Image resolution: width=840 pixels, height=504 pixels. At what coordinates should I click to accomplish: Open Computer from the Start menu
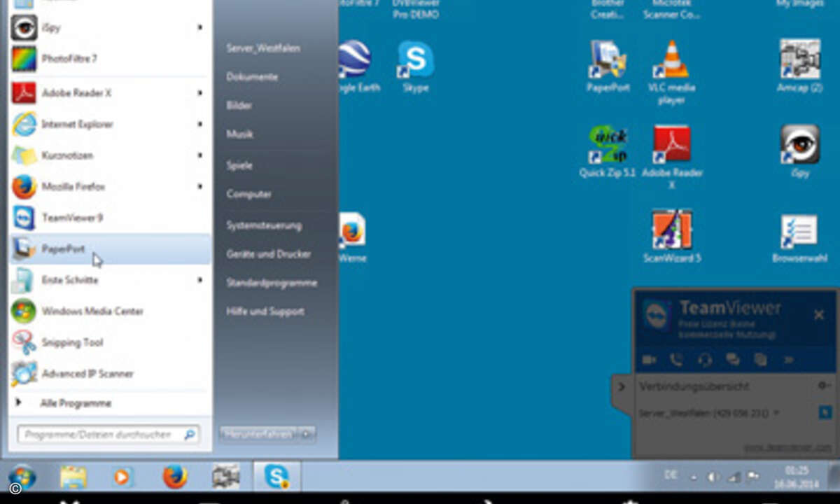(x=248, y=194)
